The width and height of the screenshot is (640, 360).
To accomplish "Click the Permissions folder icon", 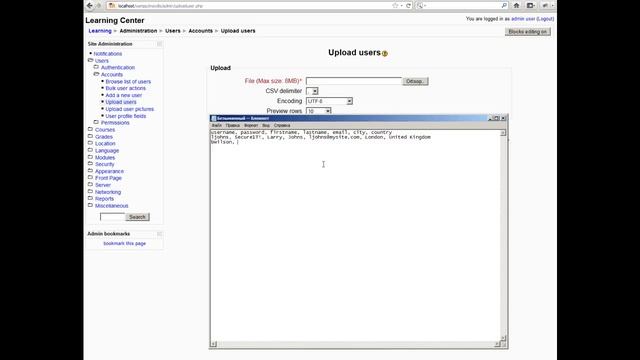I will click(x=96, y=122).
